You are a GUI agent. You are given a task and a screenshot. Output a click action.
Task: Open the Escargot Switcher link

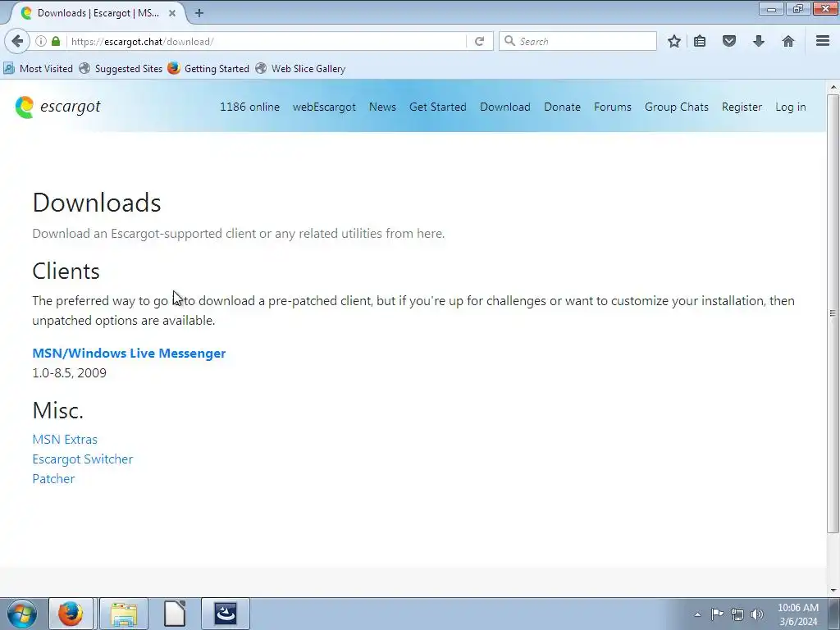(83, 459)
